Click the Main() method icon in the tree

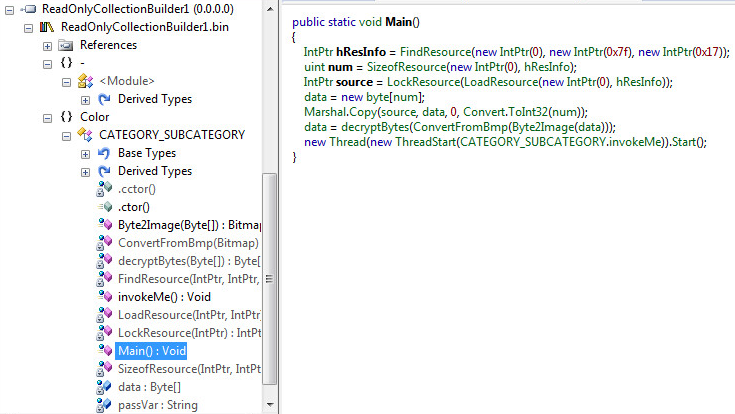click(105, 350)
